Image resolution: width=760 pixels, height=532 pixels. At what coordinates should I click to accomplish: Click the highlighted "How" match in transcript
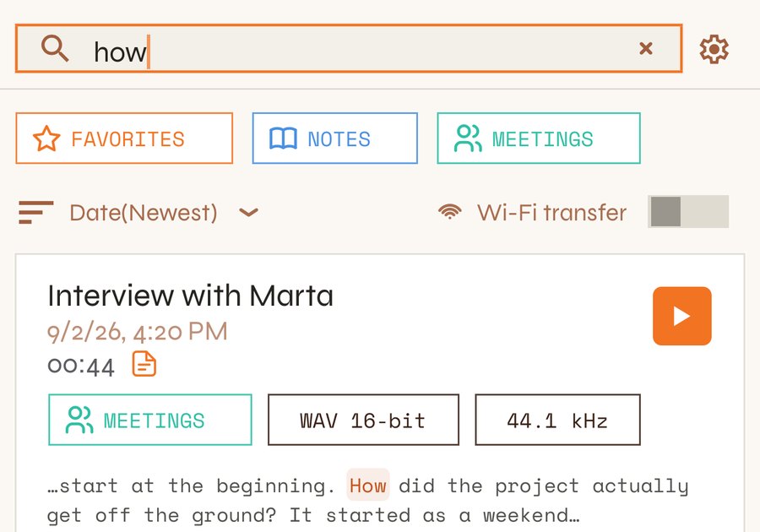pos(368,485)
